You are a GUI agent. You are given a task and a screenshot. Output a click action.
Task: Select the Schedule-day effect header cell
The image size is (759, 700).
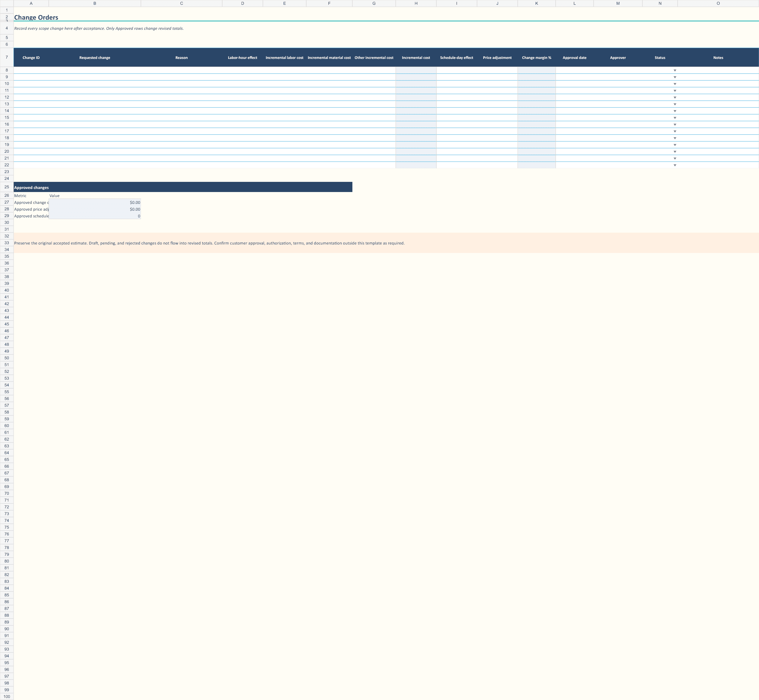point(457,58)
